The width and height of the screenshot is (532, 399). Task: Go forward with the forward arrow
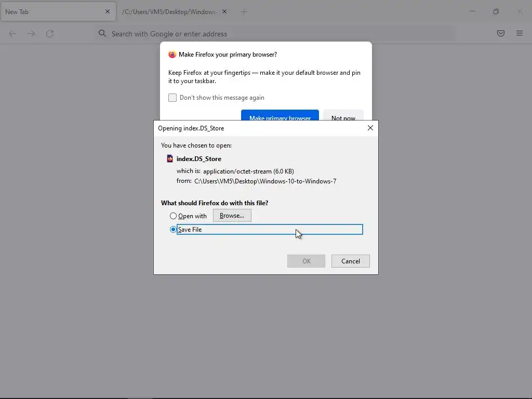[x=31, y=34]
